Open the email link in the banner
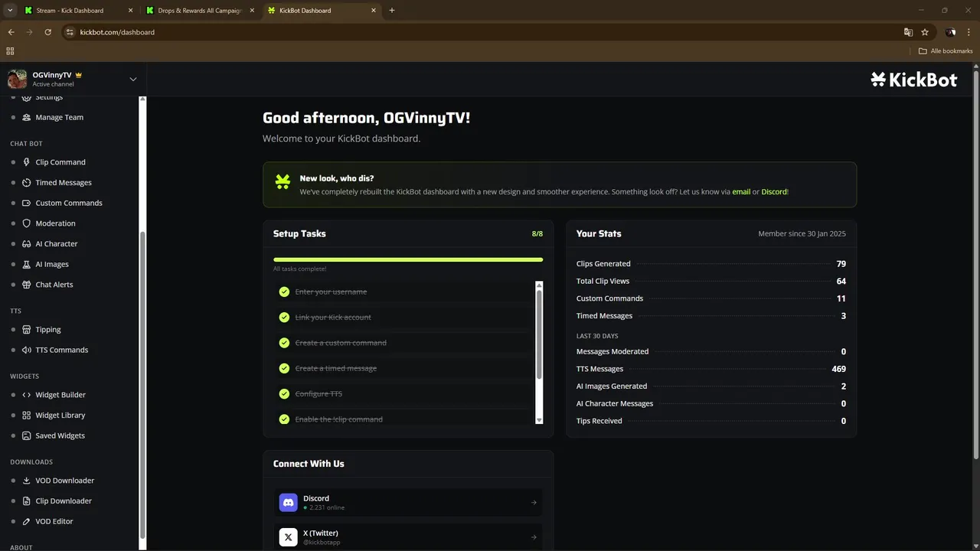Viewport: 980px width, 551px height. tap(741, 192)
